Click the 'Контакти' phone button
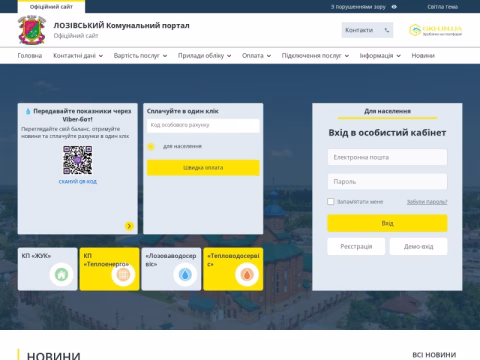480x360 pixels. pyautogui.click(x=367, y=30)
